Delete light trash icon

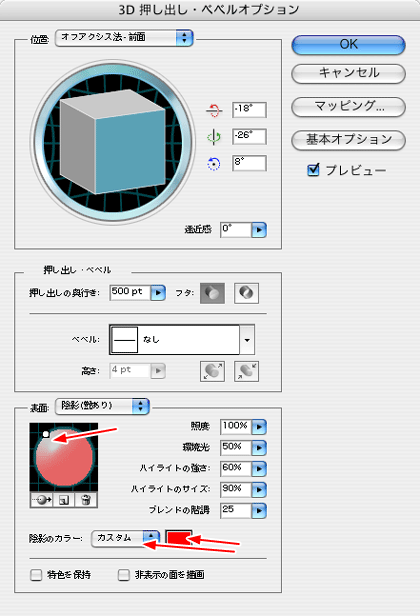86,500
